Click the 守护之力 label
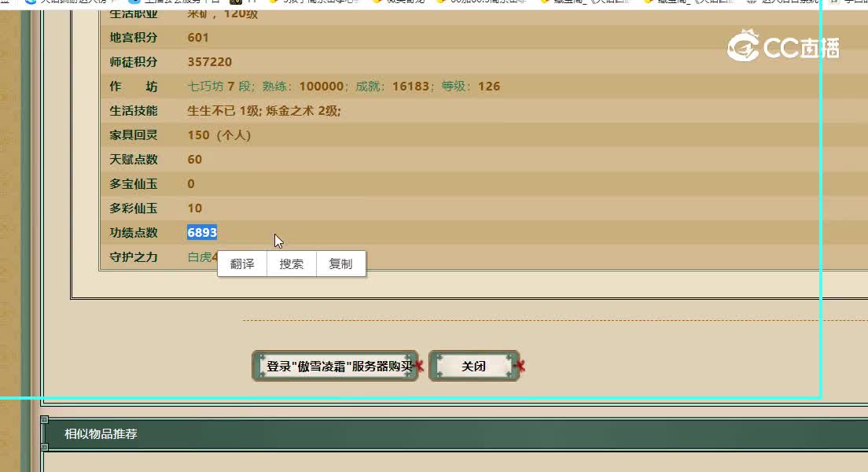Image resolution: width=868 pixels, height=472 pixels. (134, 257)
